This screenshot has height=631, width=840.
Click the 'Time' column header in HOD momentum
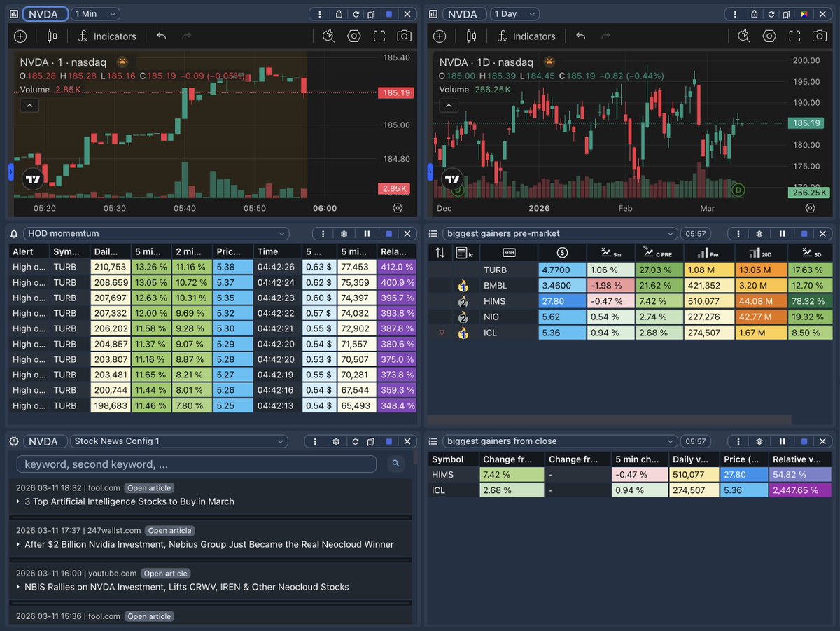click(x=277, y=251)
